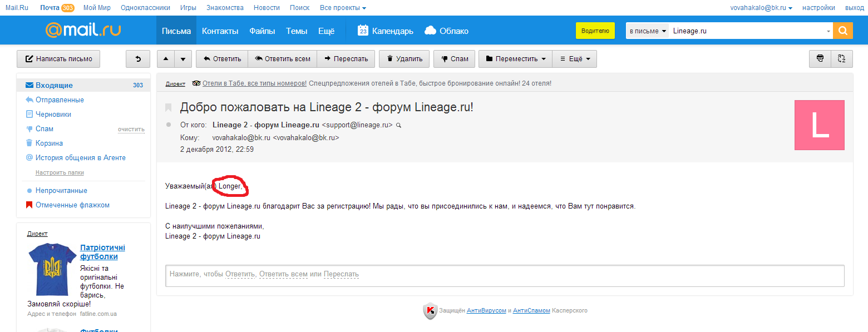
Task: Click Переслать link in reply box
Action: click(341, 274)
